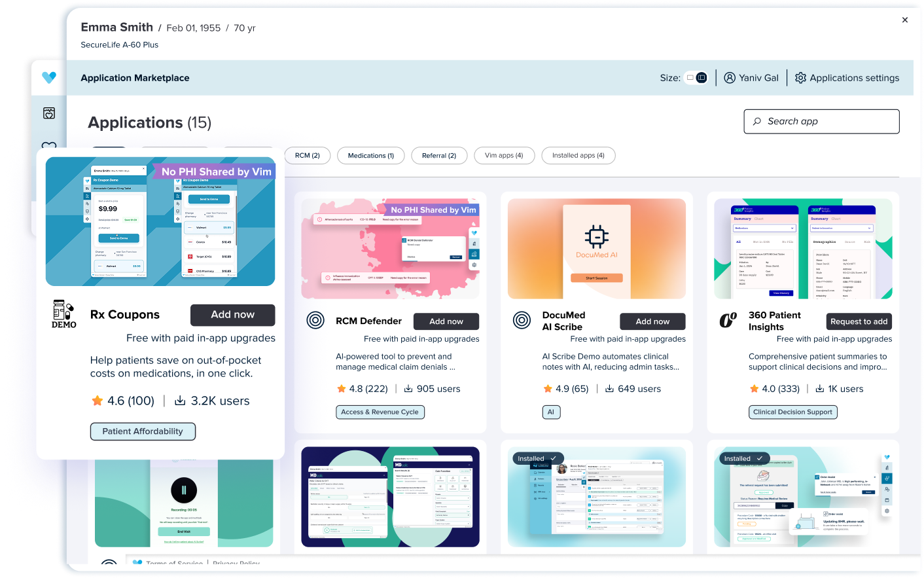The width and height of the screenshot is (924, 578).
Task: Switch Size toggle to compact view
Action: click(690, 78)
